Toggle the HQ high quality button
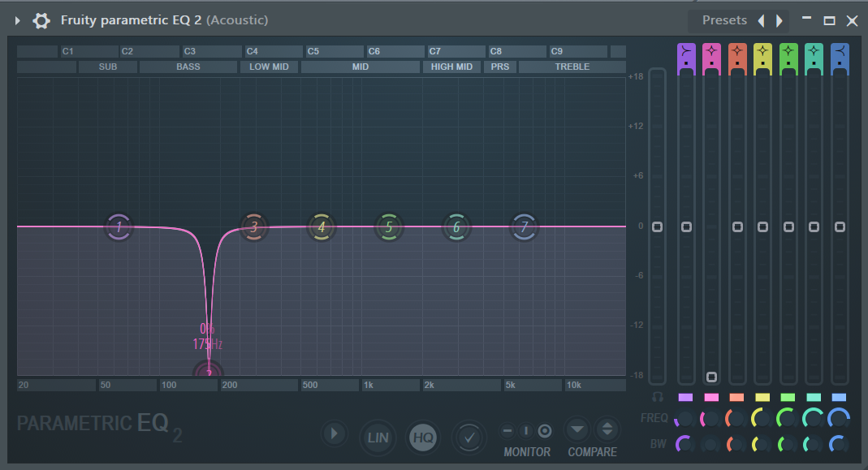 (x=424, y=438)
